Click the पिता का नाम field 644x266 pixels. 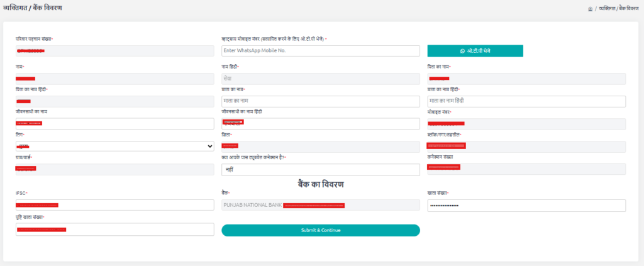[x=526, y=79]
